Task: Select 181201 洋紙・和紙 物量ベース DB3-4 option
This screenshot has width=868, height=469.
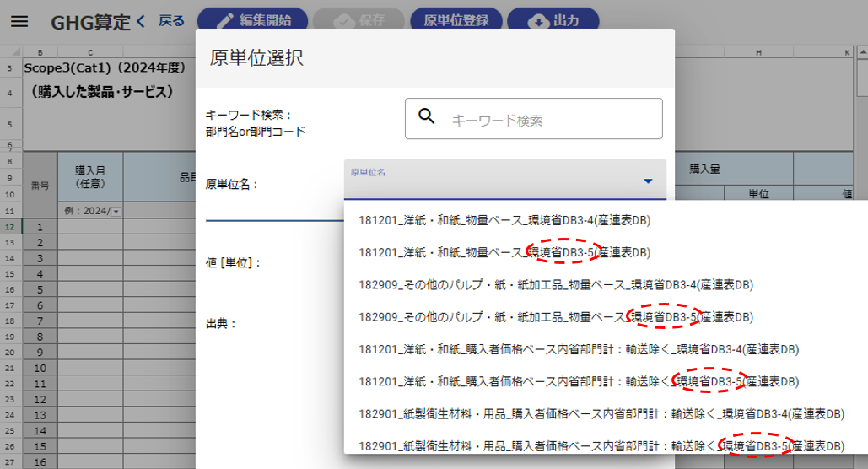Action: (504, 220)
